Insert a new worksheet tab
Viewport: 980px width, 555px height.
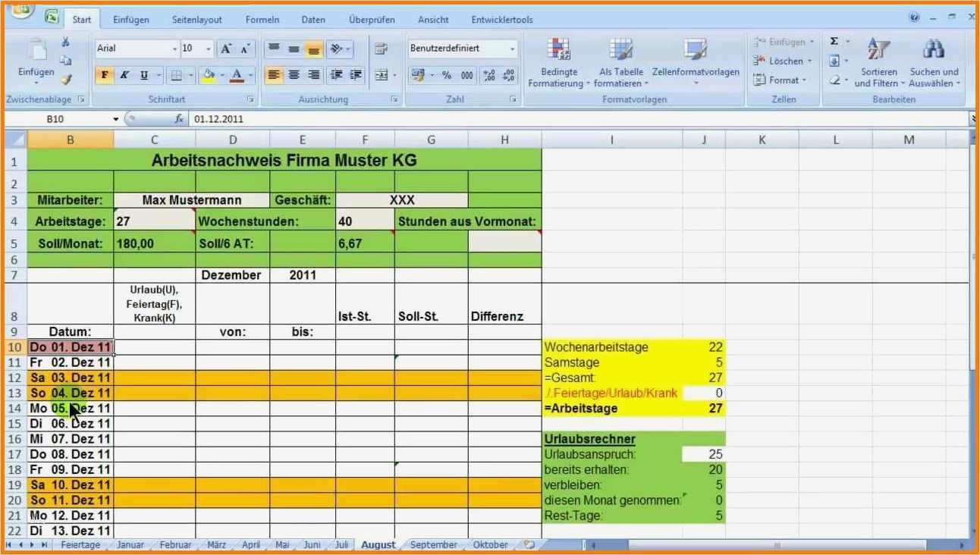coord(529,544)
